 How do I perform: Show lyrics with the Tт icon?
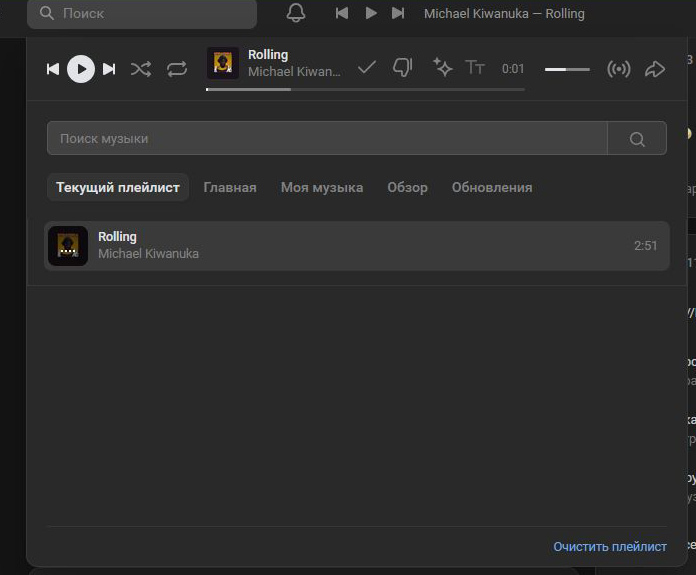pyautogui.click(x=475, y=67)
